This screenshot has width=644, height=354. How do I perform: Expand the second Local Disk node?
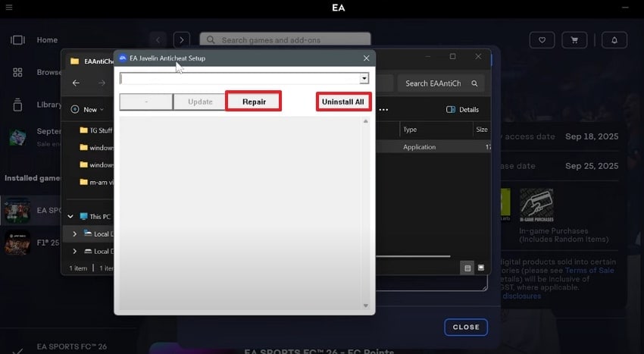point(75,251)
